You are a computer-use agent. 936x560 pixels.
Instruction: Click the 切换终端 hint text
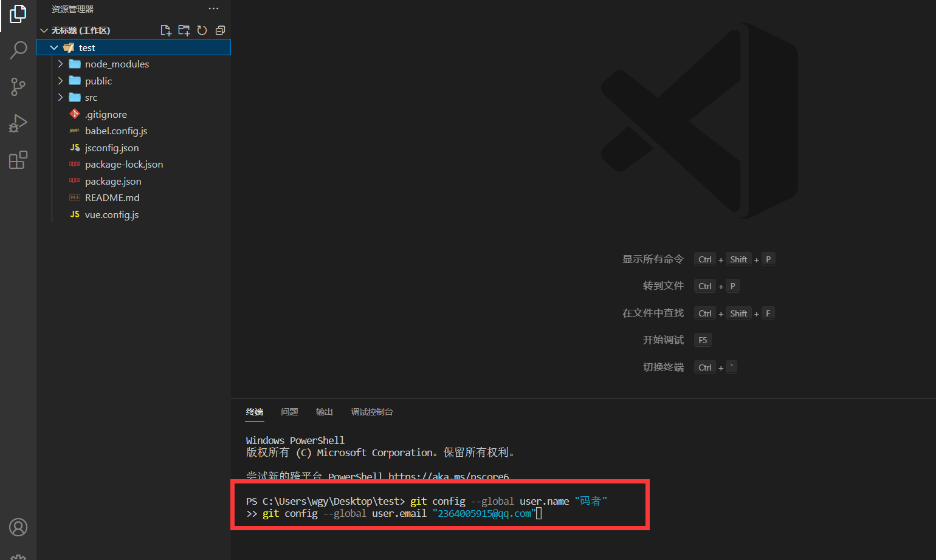pos(663,367)
